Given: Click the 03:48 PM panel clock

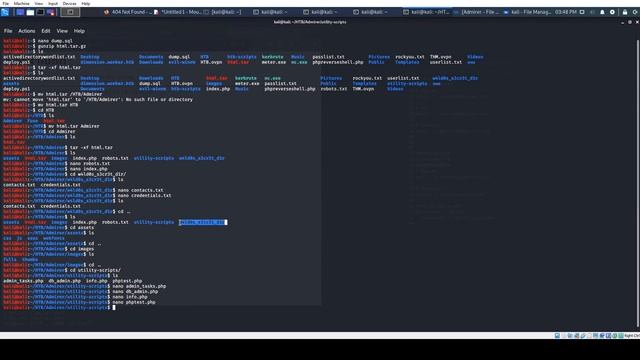Looking at the screenshot, I should 566,12.
